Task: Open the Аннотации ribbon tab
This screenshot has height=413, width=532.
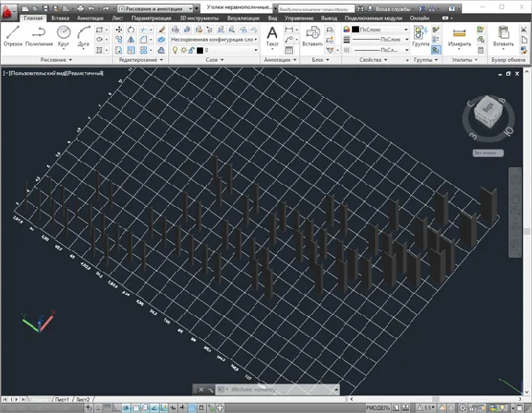Action: coord(91,18)
